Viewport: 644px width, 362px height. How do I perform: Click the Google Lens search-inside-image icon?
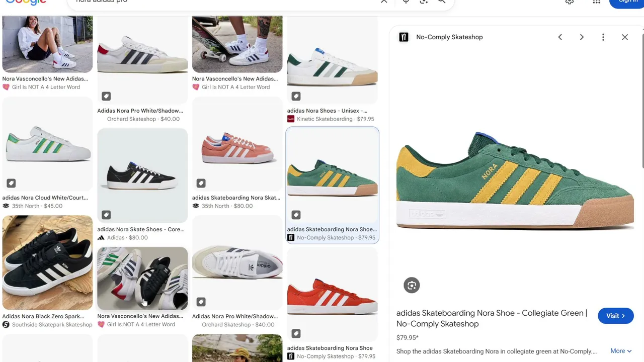point(412,286)
